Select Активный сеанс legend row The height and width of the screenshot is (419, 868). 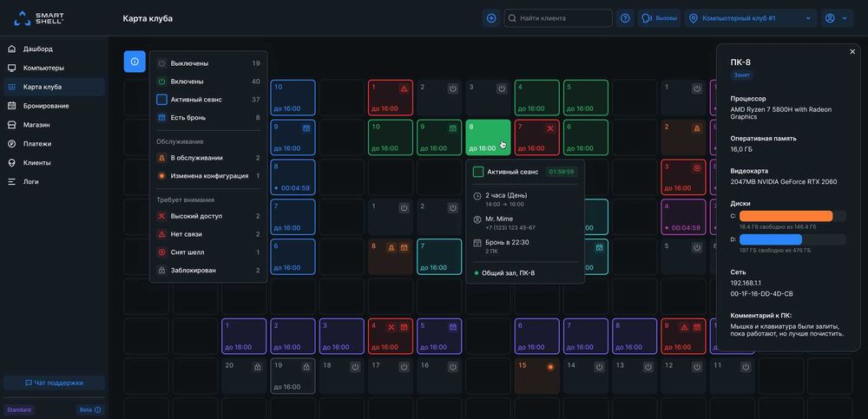[x=208, y=100]
